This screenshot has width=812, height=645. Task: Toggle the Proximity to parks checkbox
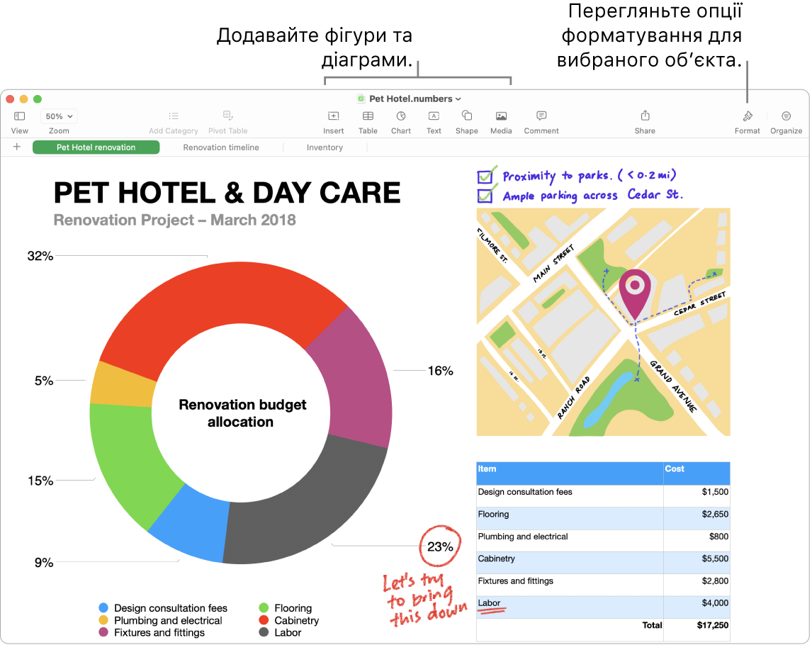click(486, 176)
